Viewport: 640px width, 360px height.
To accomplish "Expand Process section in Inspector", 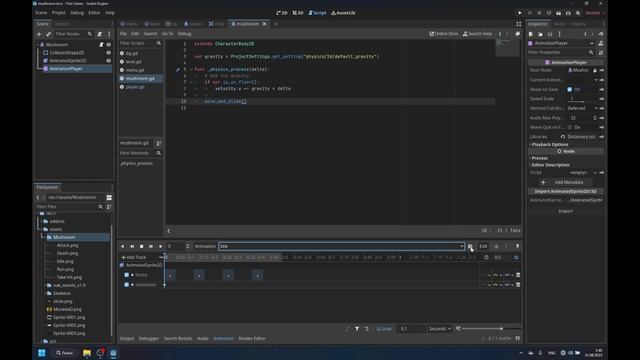I will click(539, 158).
